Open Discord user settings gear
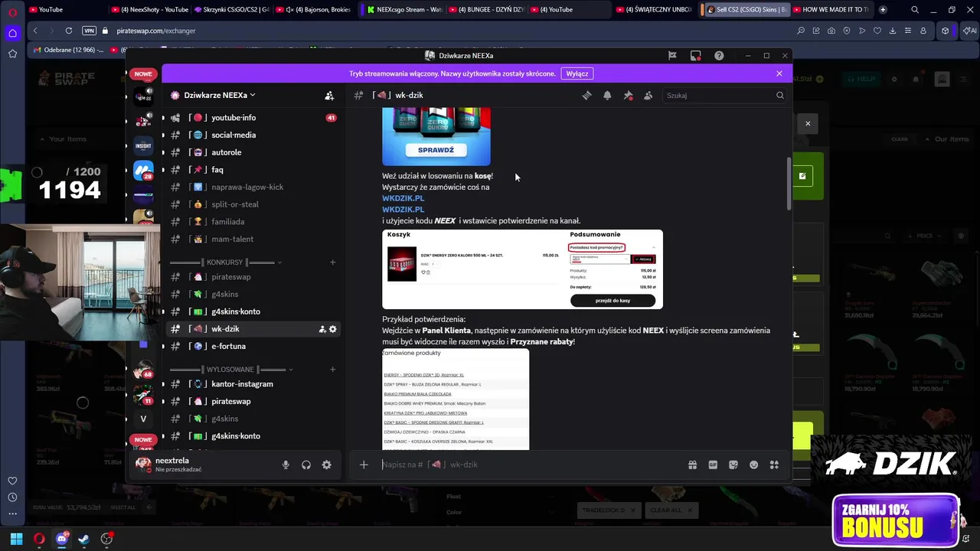The height and width of the screenshot is (551, 980). (327, 465)
